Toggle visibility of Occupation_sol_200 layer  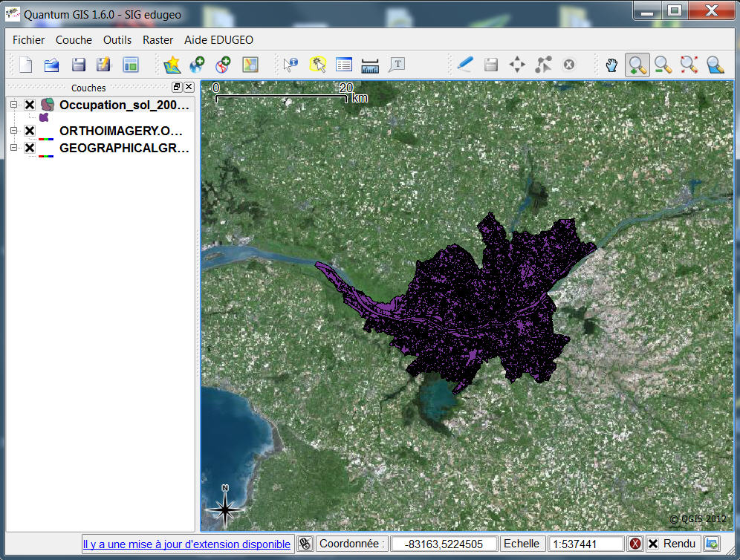point(30,105)
